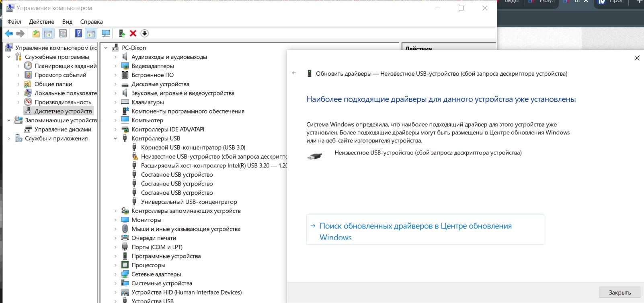
Task: Toggle Show/Hide Console Tree button
Action: (x=48, y=33)
